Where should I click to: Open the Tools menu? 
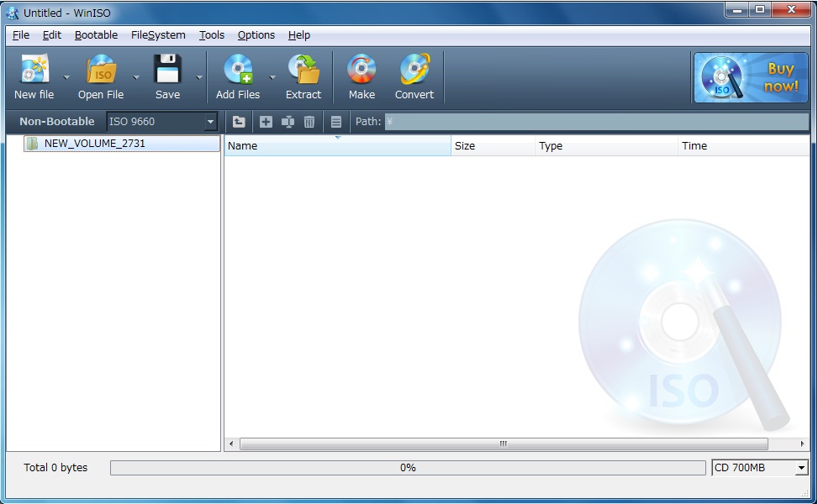212,35
